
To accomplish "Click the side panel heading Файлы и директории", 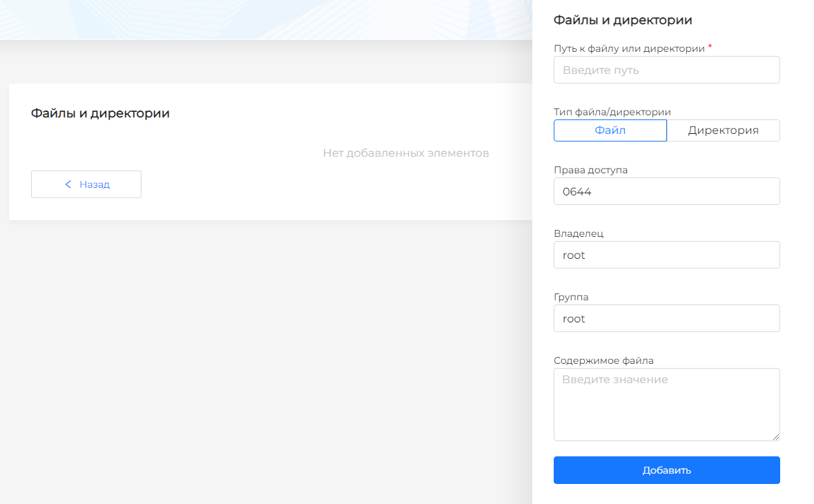I will coord(623,20).
